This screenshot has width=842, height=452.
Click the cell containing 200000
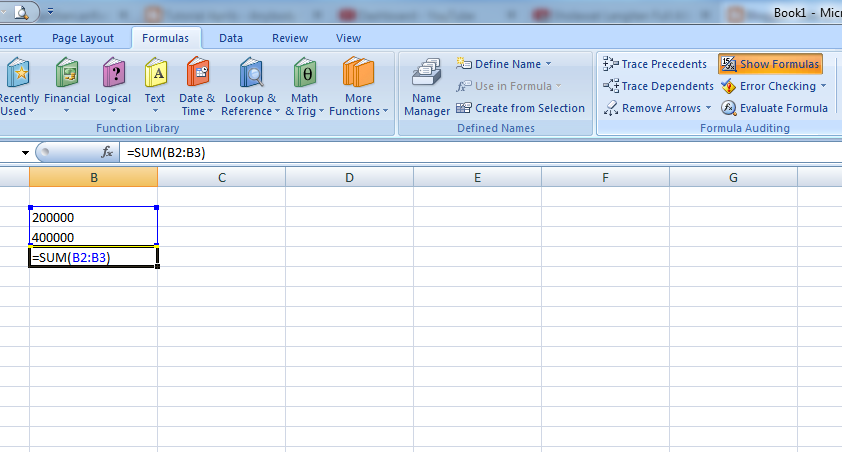93,217
